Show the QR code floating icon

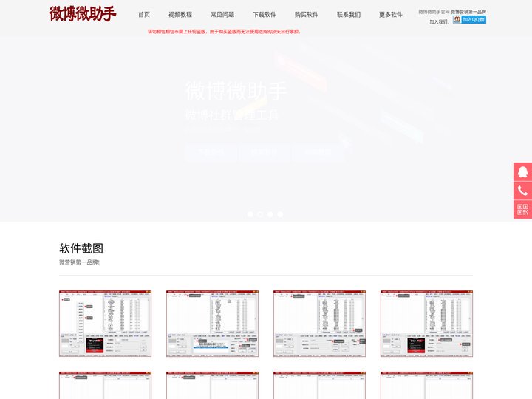(522, 209)
